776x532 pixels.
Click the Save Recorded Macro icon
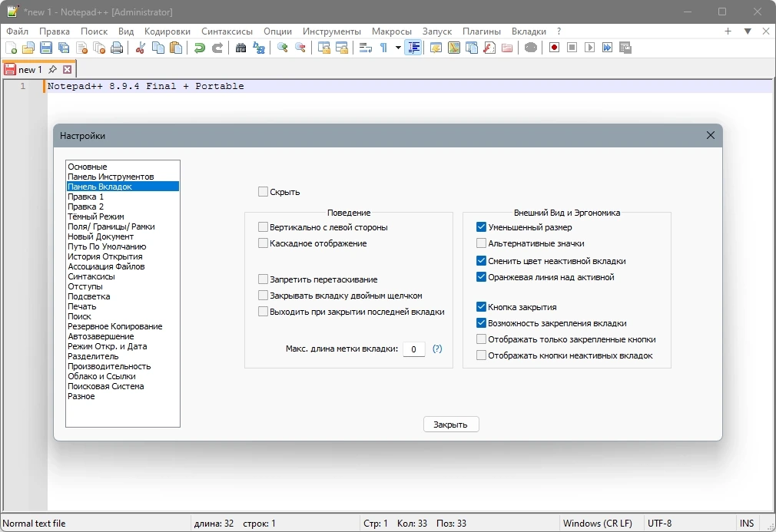point(625,48)
